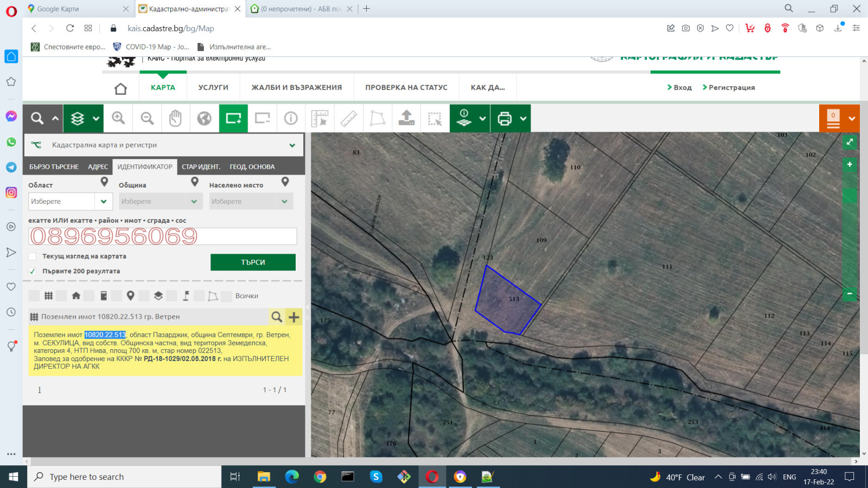Select the add-to-selection rectangle tool
868x488 pixels.
tap(233, 118)
